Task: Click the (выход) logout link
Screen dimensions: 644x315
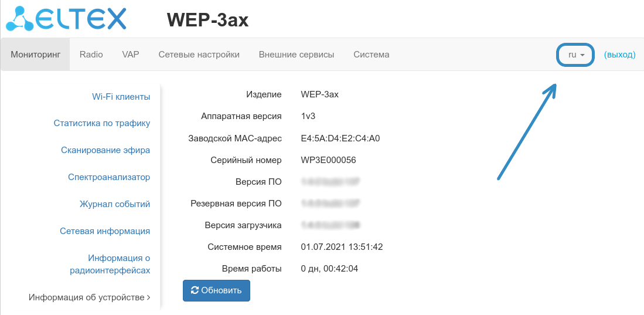Action: point(619,55)
